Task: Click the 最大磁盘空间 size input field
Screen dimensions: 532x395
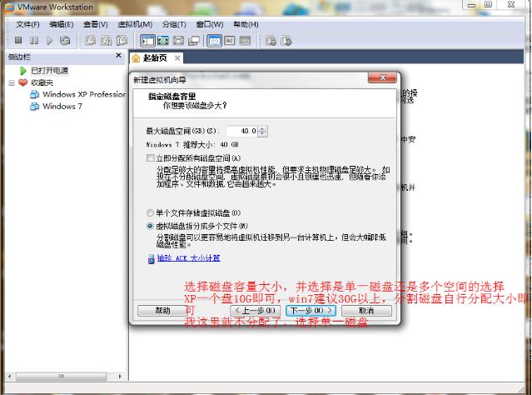Action: [x=242, y=131]
